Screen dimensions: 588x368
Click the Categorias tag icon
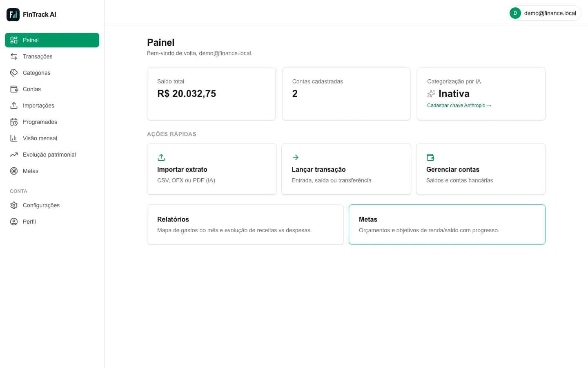pyautogui.click(x=14, y=73)
